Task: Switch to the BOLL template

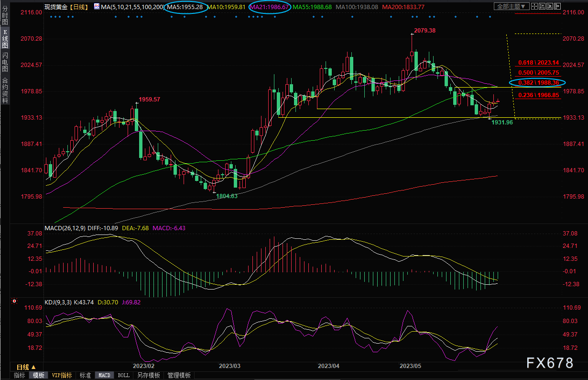Action: click(x=123, y=376)
